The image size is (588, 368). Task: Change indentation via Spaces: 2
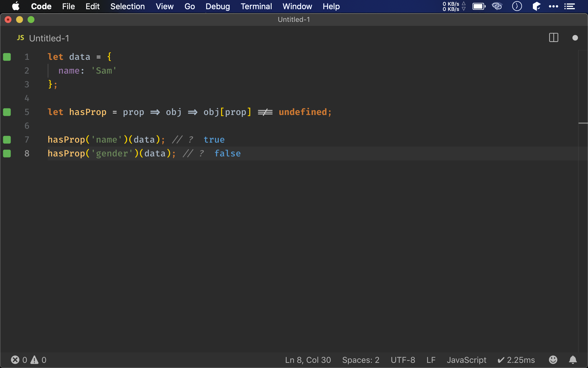[x=361, y=360]
